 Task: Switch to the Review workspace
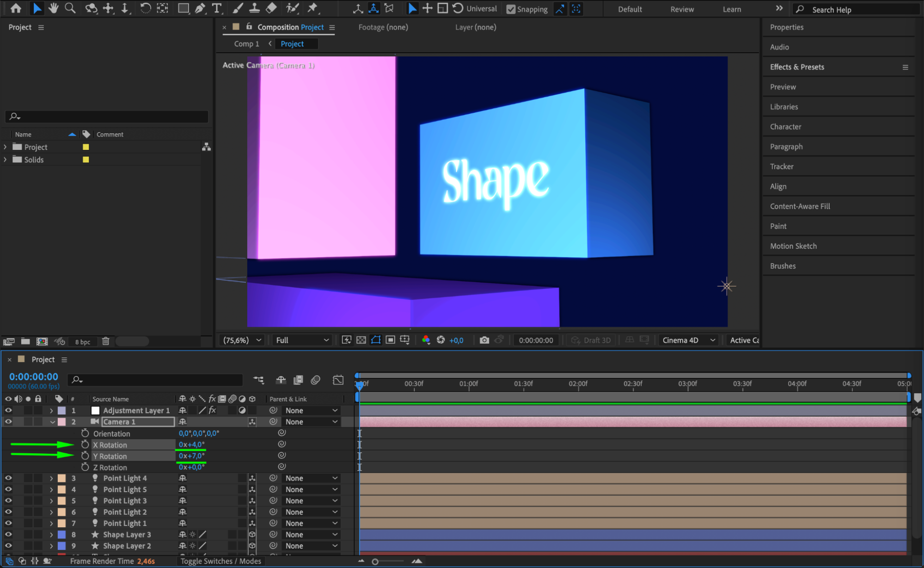(x=682, y=9)
